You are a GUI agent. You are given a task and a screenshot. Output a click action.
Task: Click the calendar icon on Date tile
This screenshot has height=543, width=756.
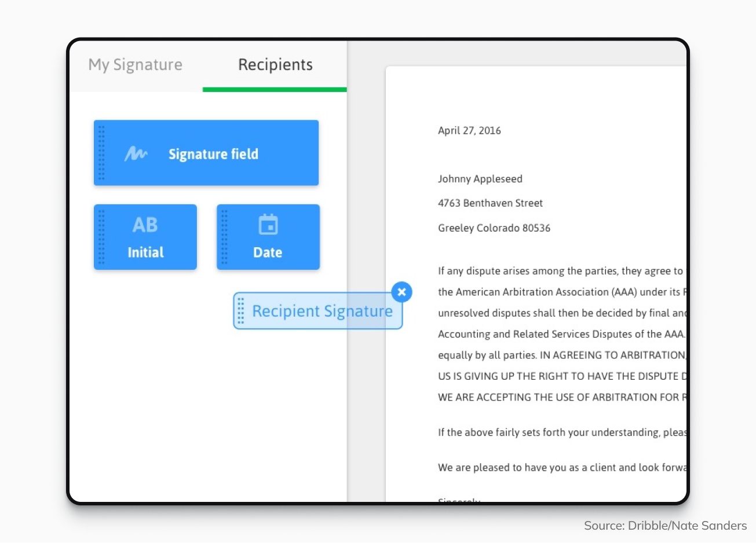tap(268, 225)
